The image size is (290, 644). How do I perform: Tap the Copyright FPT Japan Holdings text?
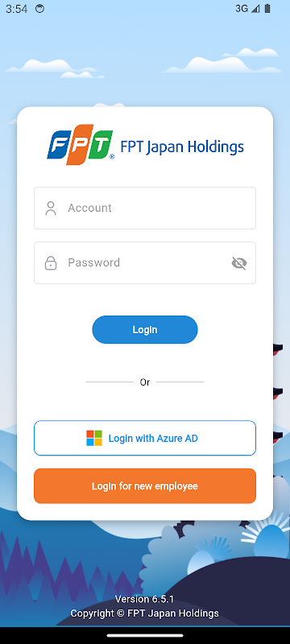click(x=144, y=613)
